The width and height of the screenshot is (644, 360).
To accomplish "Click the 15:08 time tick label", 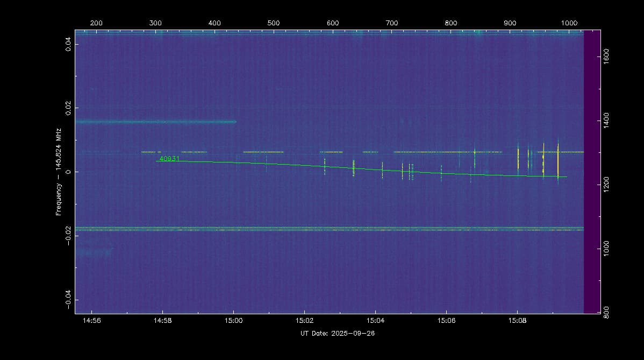I will [x=517, y=321].
